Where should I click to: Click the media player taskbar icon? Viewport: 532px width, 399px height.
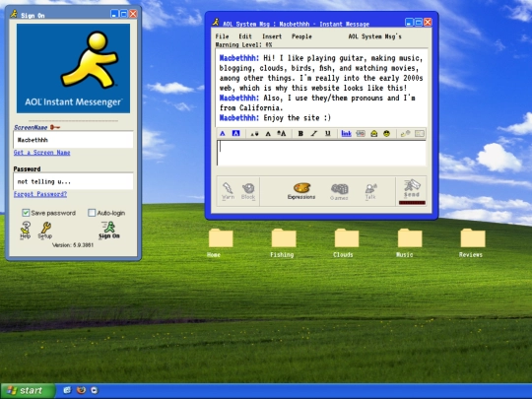[95, 390]
